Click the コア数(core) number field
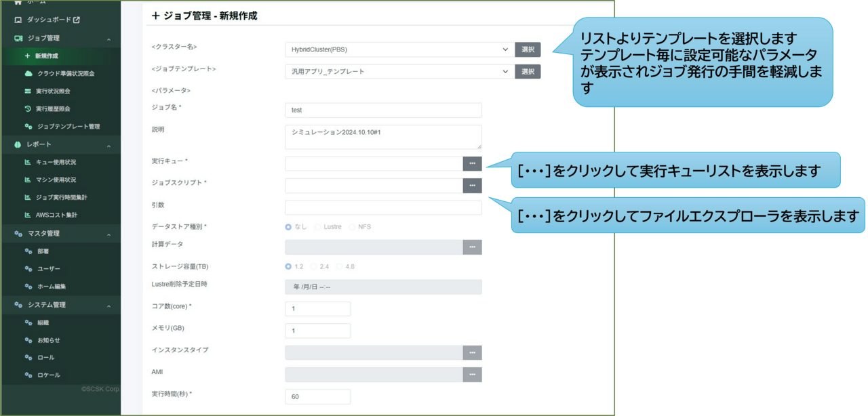This screenshot has width=868, height=416. pyautogui.click(x=317, y=309)
